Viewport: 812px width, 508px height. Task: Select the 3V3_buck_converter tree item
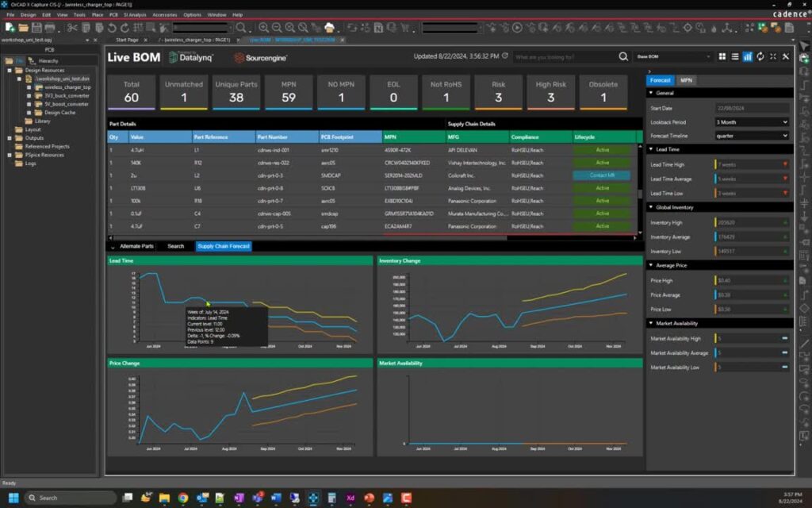(67, 95)
